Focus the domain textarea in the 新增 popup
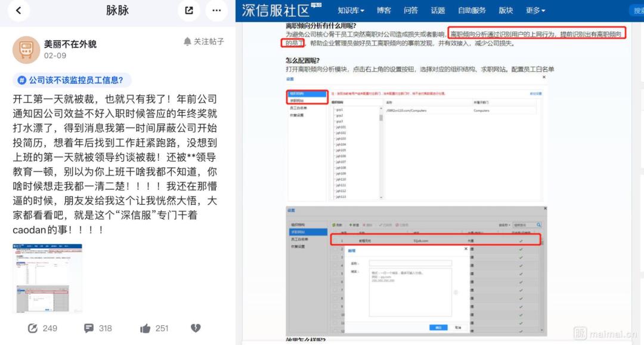The height and width of the screenshot is (345, 644). pyautogui.click(x=410, y=292)
